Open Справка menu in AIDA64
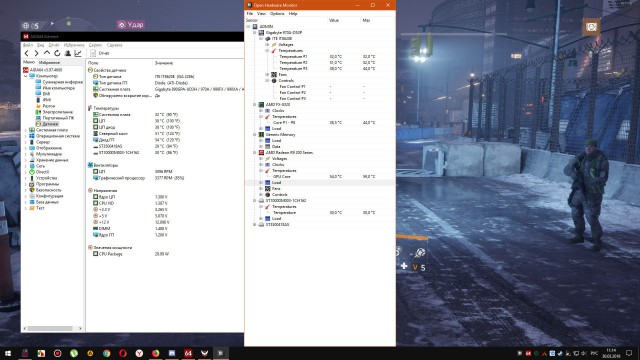 (115, 45)
